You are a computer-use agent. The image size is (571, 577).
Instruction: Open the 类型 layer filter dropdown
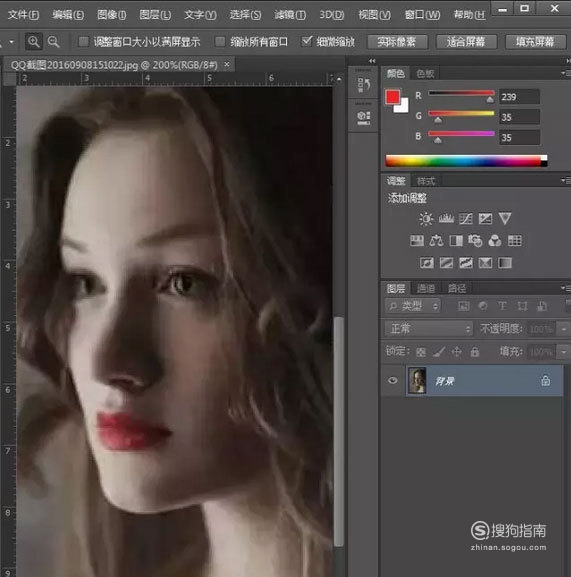(x=412, y=306)
